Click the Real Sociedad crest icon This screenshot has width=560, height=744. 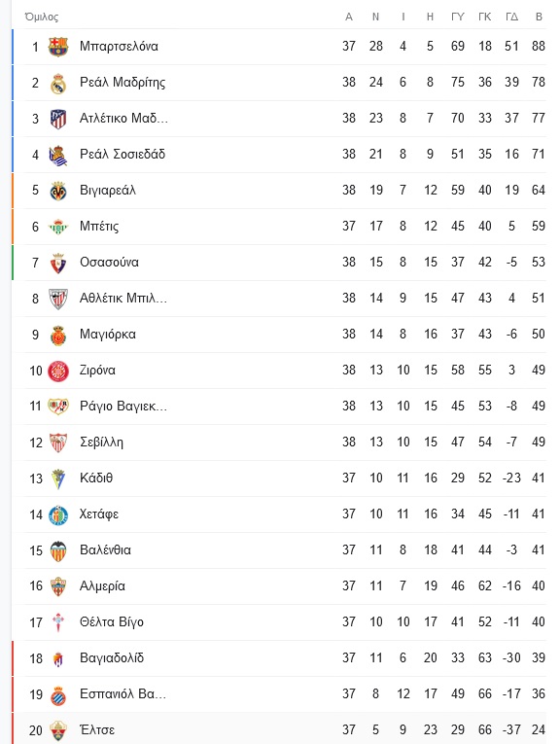click(x=58, y=155)
